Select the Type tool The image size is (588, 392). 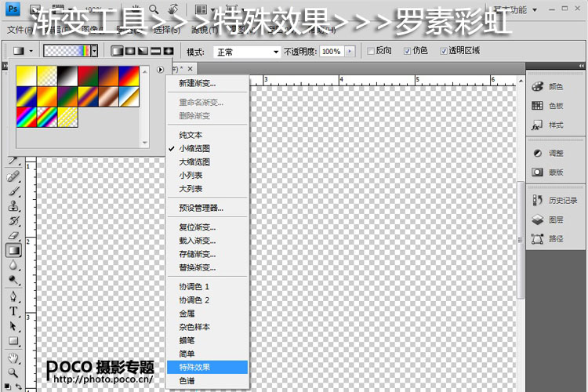pyautogui.click(x=13, y=311)
